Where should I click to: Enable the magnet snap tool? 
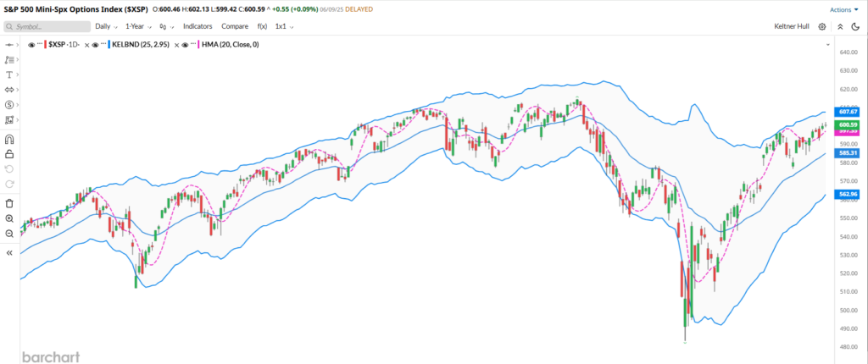[x=9, y=139]
